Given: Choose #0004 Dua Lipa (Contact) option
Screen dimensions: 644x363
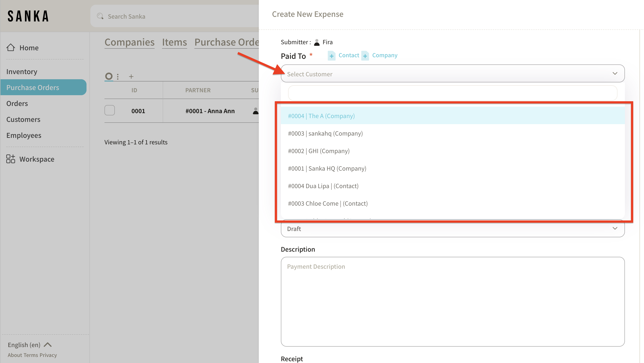Looking at the screenshot, I should 323,186.
